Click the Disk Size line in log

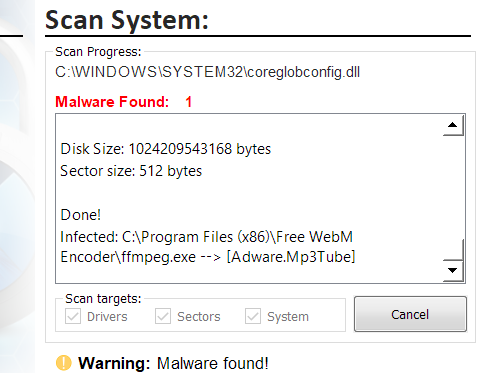point(166,149)
